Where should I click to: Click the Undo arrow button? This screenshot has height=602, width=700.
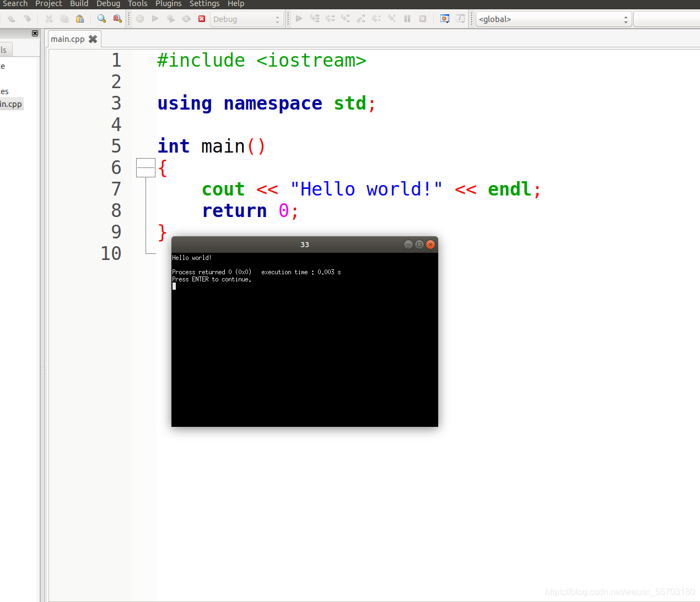tap(10, 18)
